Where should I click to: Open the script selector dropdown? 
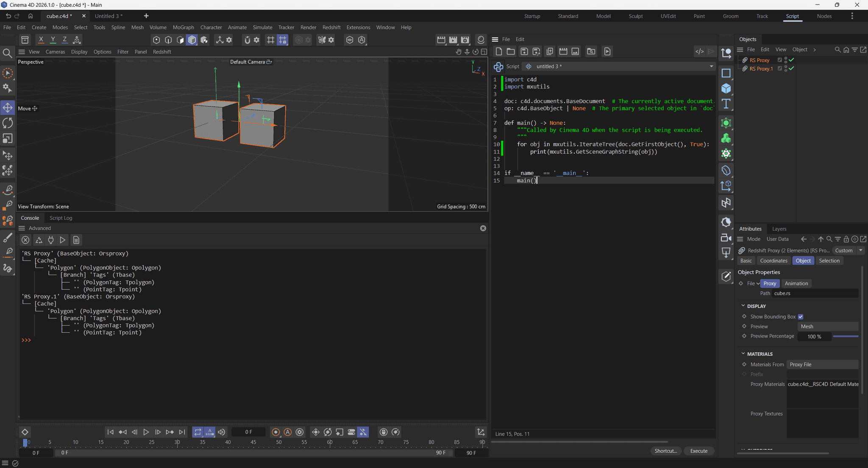coord(711,67)
